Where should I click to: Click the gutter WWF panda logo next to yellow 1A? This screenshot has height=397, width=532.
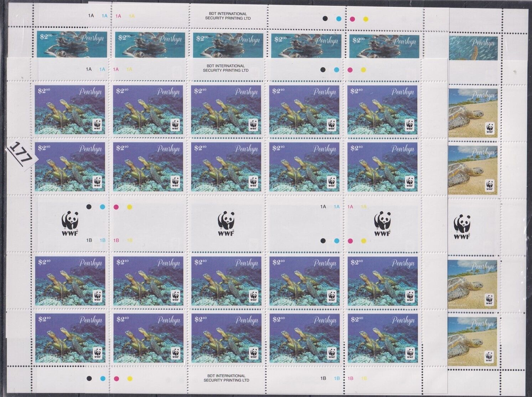[x=382, y=223]
